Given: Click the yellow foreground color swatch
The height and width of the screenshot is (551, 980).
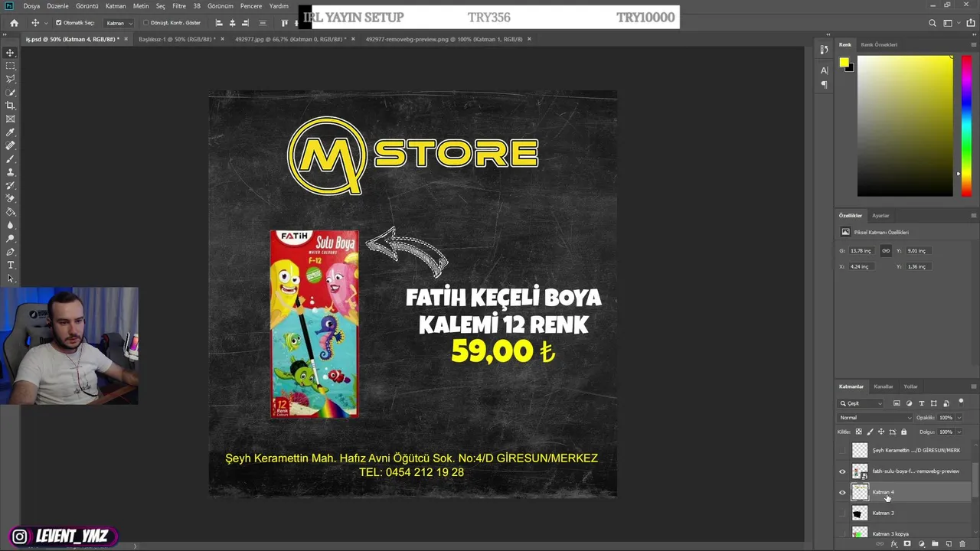Looking at the screenshot, I should click(843, 63).
